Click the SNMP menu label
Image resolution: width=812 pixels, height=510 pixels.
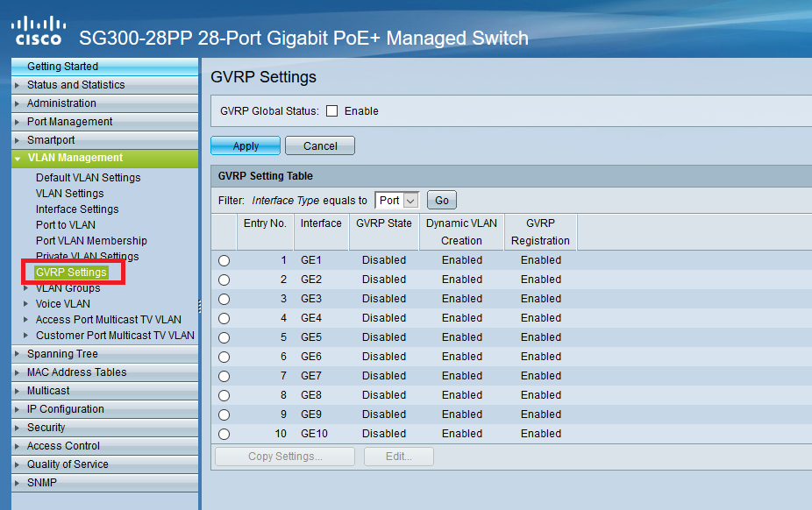tap(42, 483)
